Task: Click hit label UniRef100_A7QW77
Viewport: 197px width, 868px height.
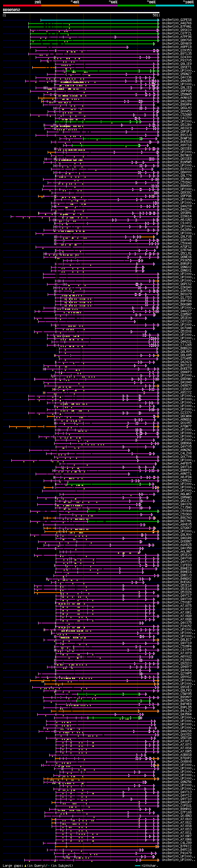Action: 177,426
